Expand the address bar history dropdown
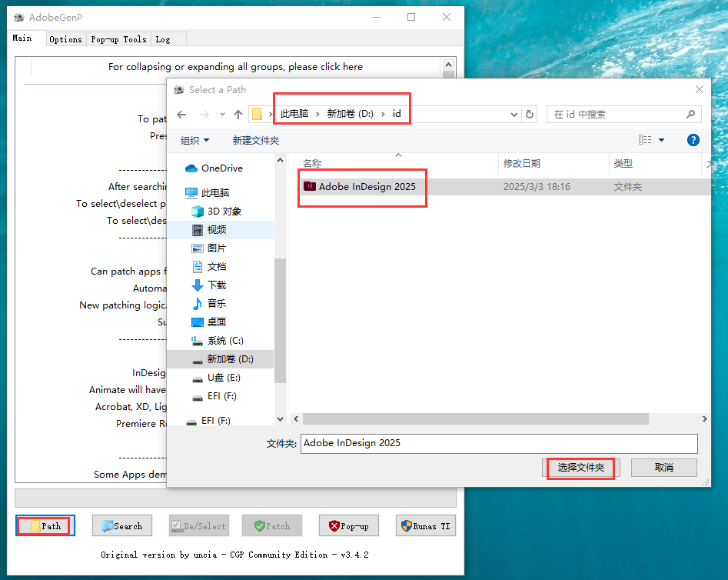Viewport: 728px width, 580px height. point(514,115)
